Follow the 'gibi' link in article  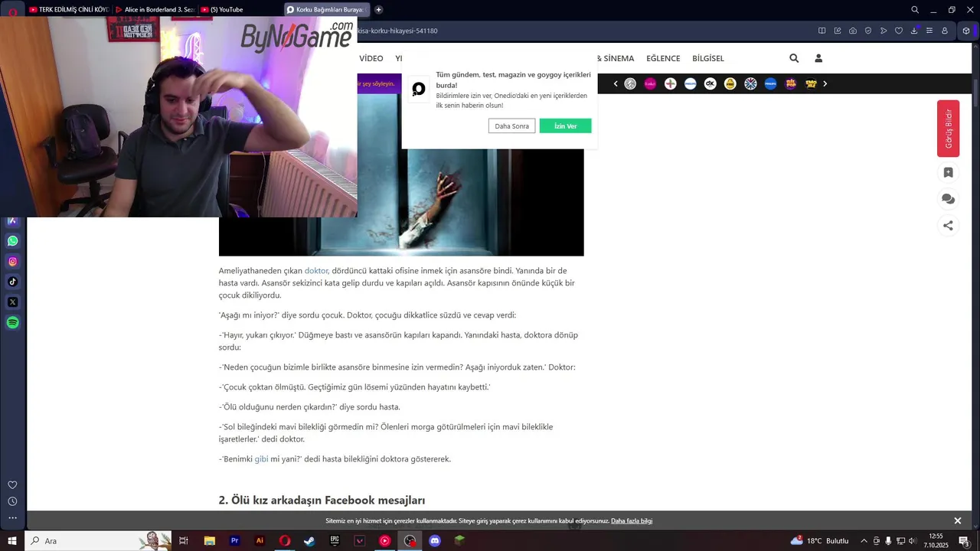261,459
